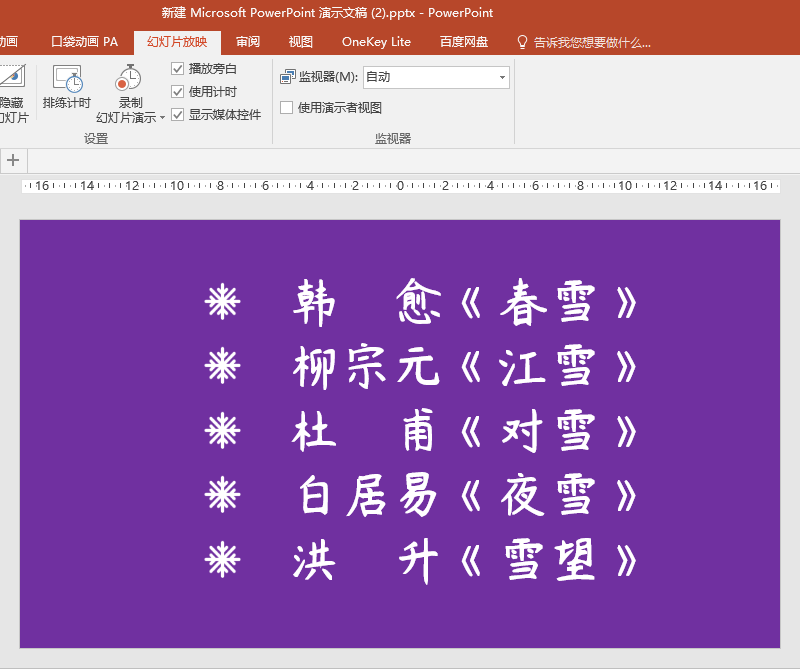Click the monitor icon beside 监视器(M)

pos(287,77)
